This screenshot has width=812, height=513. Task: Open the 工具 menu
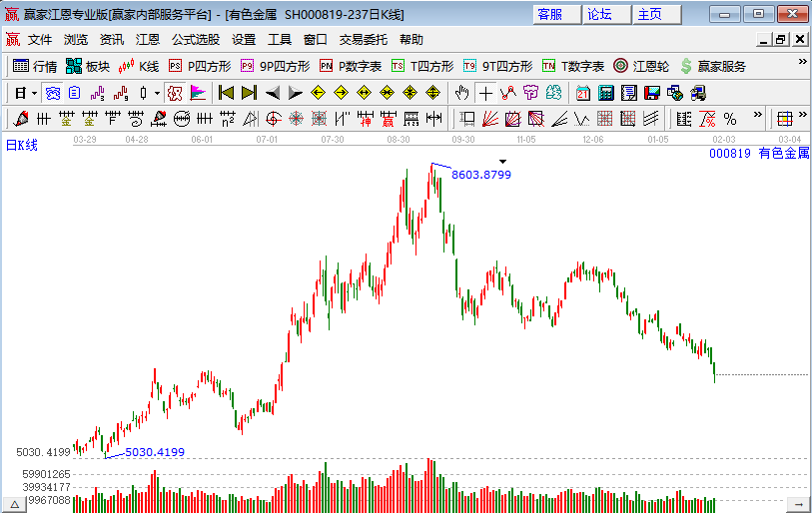(x=280, y=39)
